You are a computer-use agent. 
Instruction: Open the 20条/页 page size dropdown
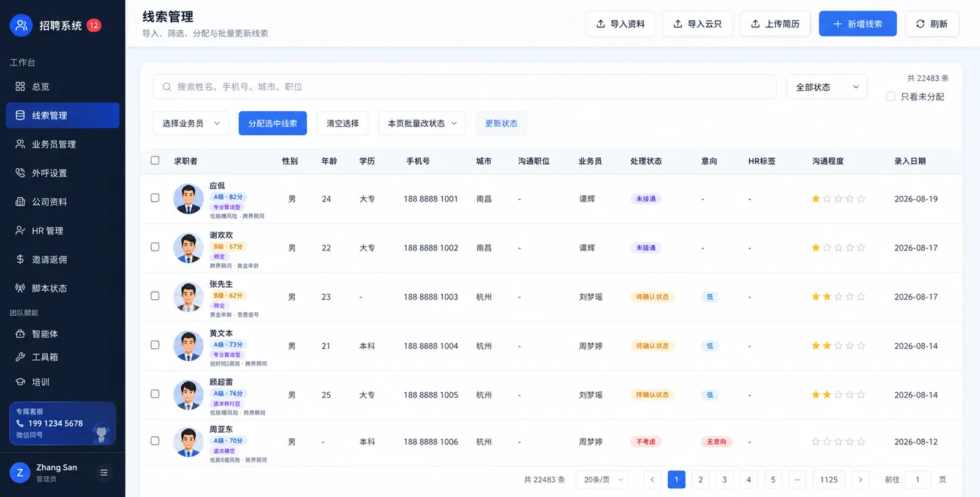(x=603, y=479)
